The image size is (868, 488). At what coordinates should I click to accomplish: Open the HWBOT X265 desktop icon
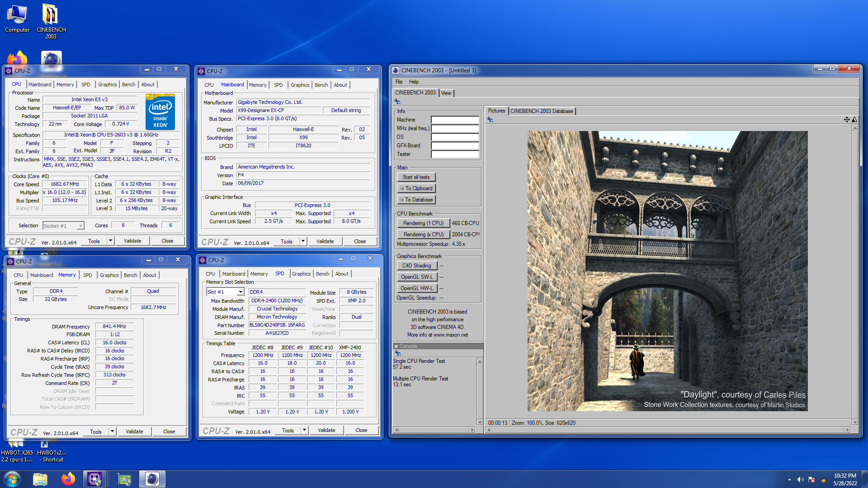click(17, 452)
